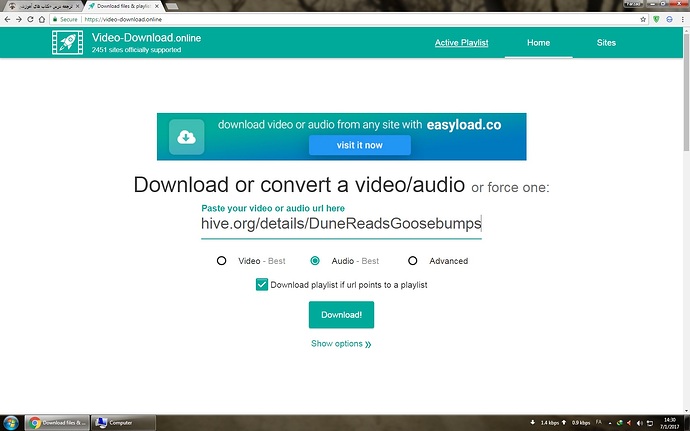Expand Show options section
The height and width of the screenshot is (431, 690).
[x=341, y=344]
